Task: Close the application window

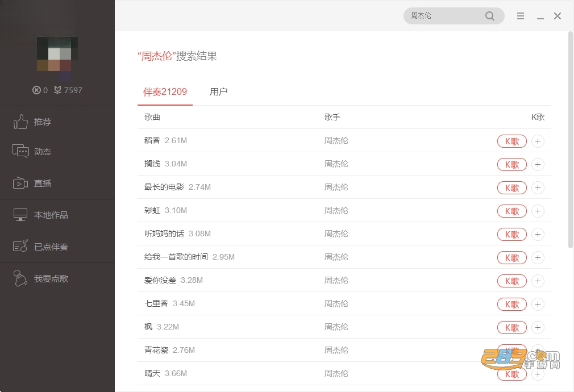Action: pyautogui.click(x=557, y=16)
